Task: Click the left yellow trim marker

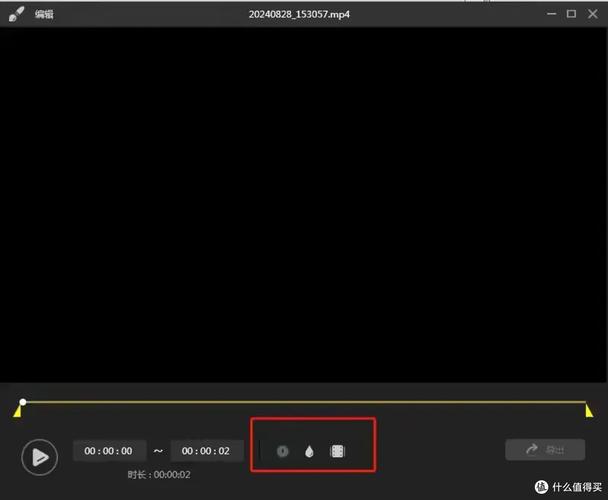Action: 18,411
